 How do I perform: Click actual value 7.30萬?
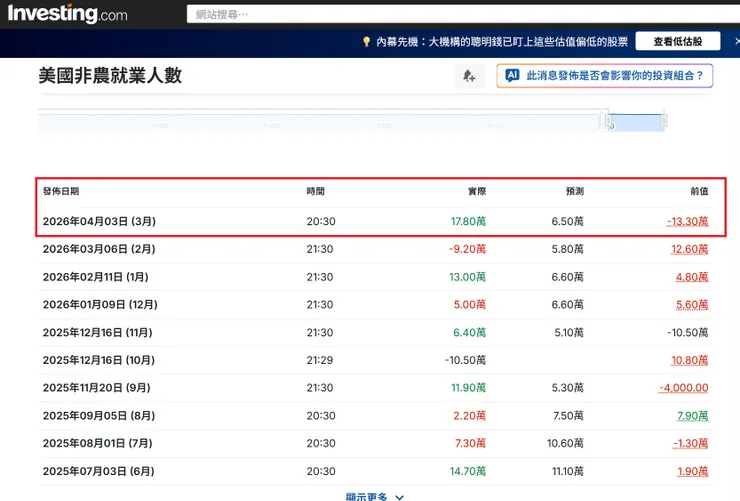pyautogui.click(x=470, y=443)
